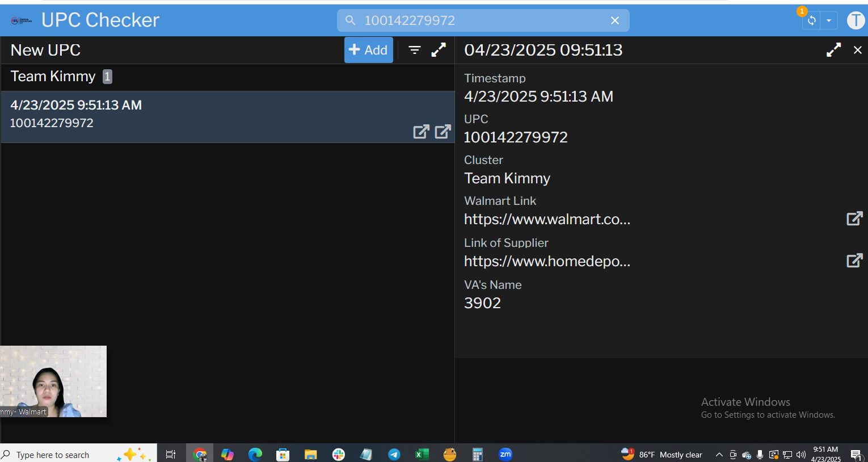Click the Cluster value Team Kimmy

point(507,178)
